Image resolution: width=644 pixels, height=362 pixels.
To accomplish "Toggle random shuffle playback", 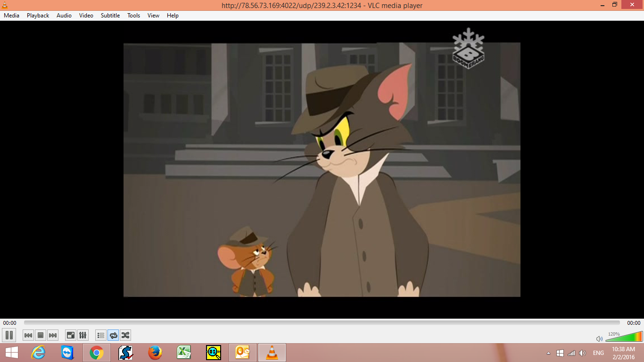I will coord(125,335).
